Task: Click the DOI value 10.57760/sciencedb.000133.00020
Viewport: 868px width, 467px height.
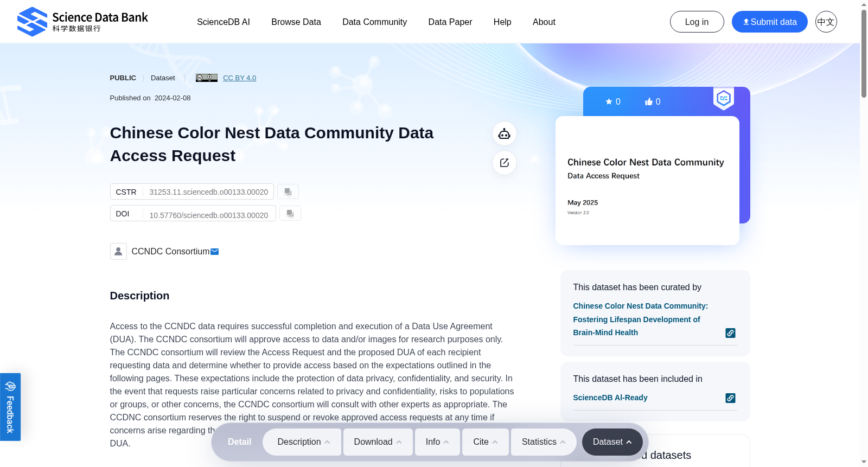Action: [x=209, y=215]
